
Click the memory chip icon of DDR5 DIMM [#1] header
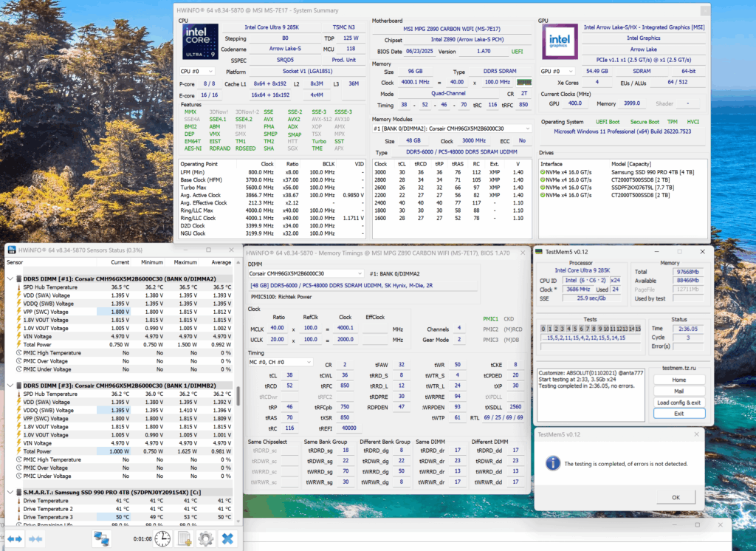(19, 279)
